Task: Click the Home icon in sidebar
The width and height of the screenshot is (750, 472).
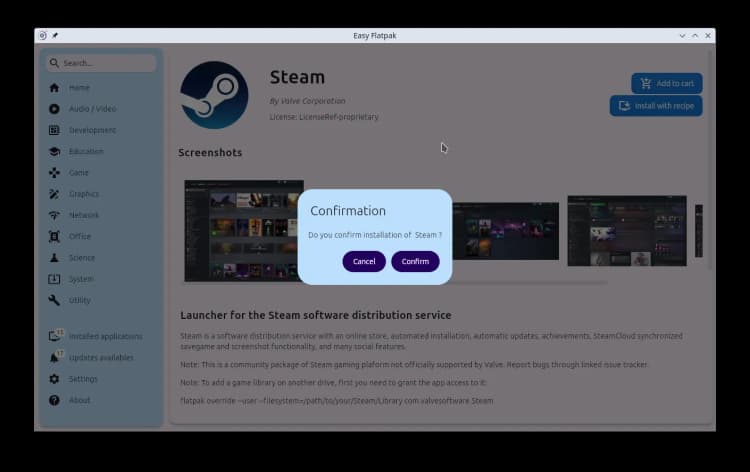Action: click(54, 88)
